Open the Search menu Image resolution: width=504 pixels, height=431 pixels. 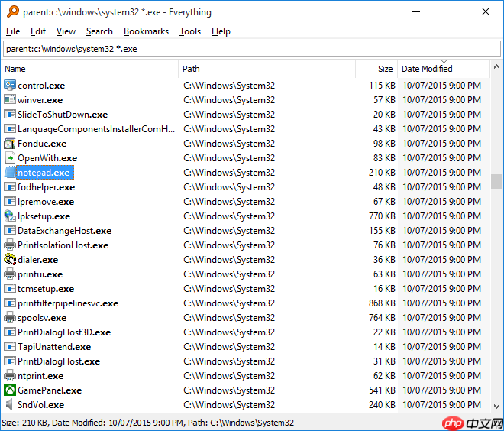(99, 31)
